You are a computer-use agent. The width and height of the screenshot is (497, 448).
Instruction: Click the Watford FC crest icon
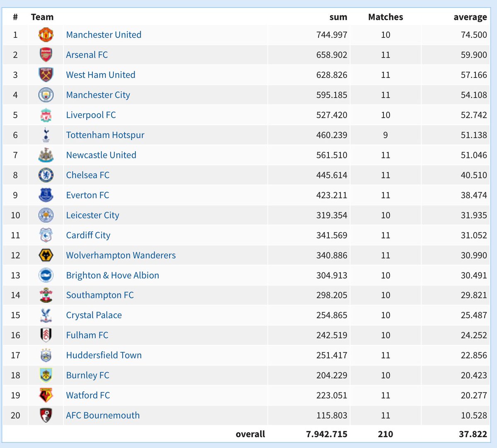pos(46,395)
